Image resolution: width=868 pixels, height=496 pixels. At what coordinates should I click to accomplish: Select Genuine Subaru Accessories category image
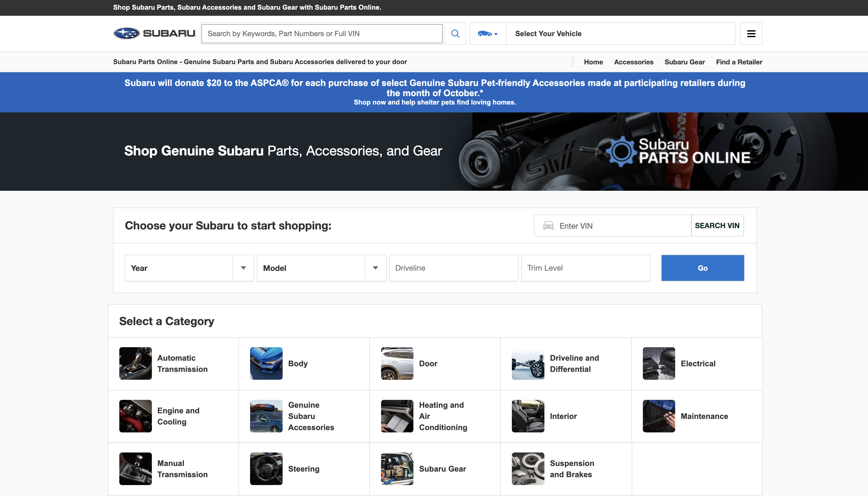[266, 416]
